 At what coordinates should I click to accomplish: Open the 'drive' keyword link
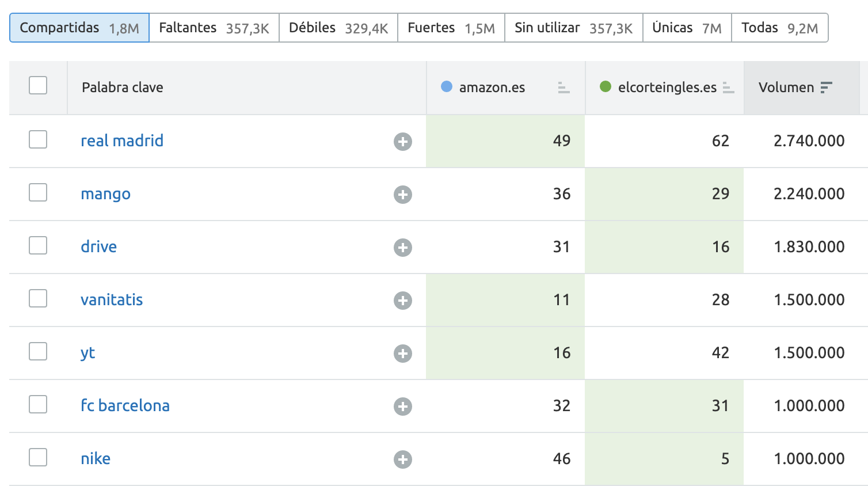pyautogui.click(x=98, y=246)
